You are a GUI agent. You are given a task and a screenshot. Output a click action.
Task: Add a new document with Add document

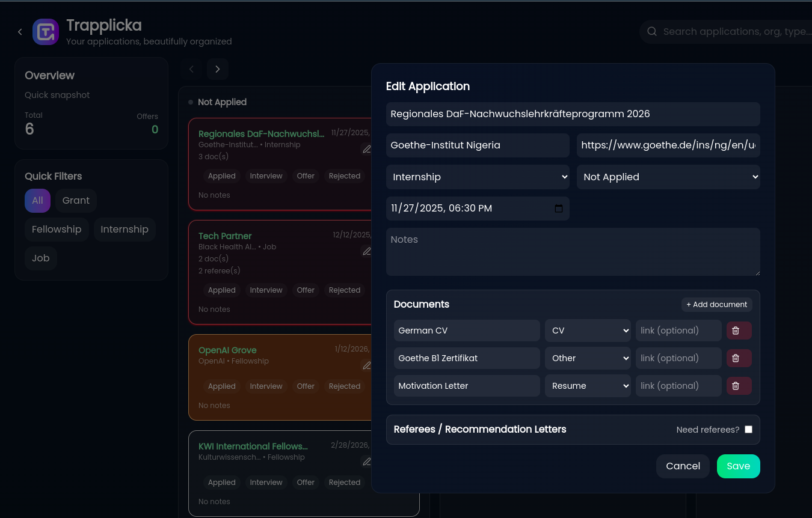[x=716, y=304]
